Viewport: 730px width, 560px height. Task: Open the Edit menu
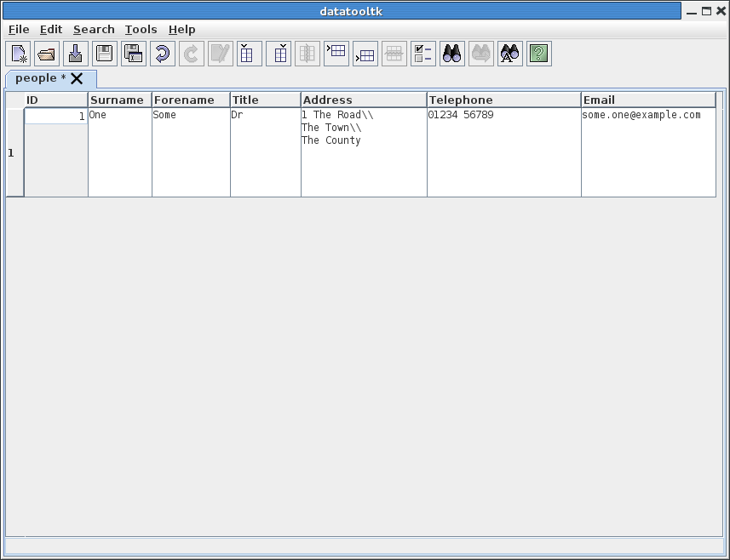pos(51,29)
